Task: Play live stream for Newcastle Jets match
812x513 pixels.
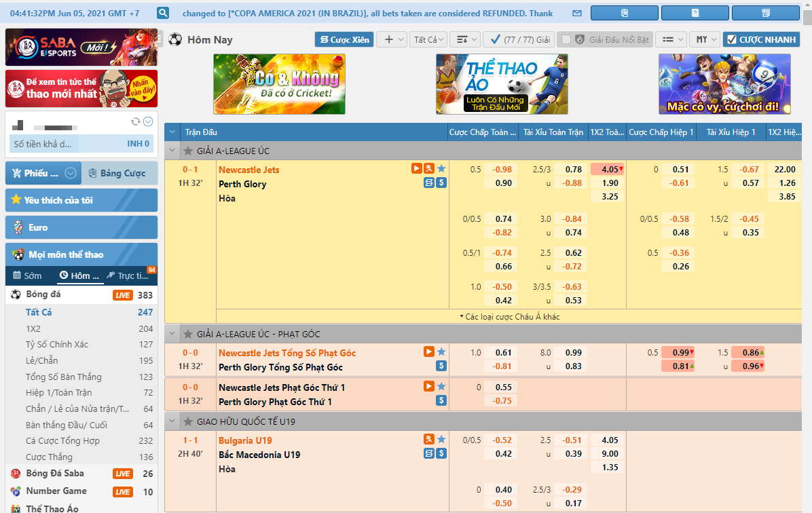Action: pos(416,169)
